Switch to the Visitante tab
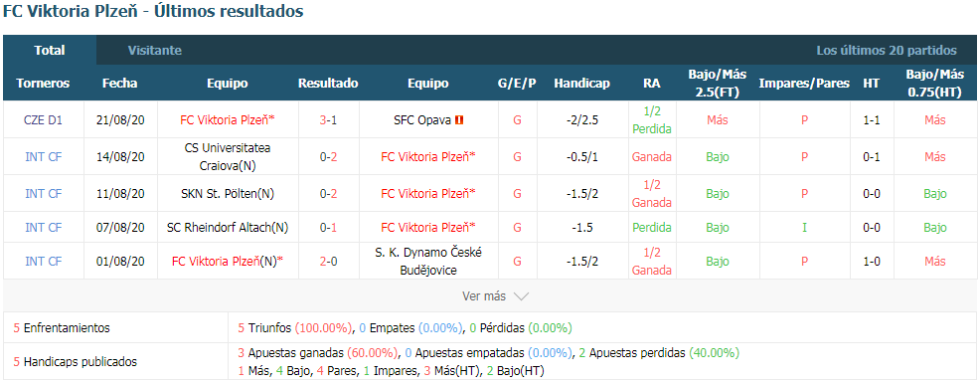980x385 pixels. (x=155, y=51)
